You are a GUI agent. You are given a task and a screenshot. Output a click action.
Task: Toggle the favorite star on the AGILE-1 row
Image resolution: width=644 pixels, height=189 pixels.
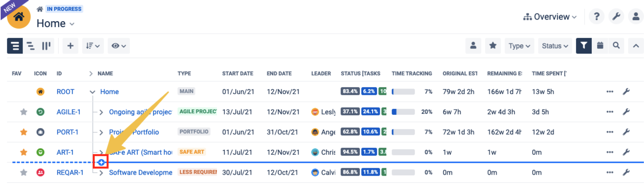[x=23, y=112]
